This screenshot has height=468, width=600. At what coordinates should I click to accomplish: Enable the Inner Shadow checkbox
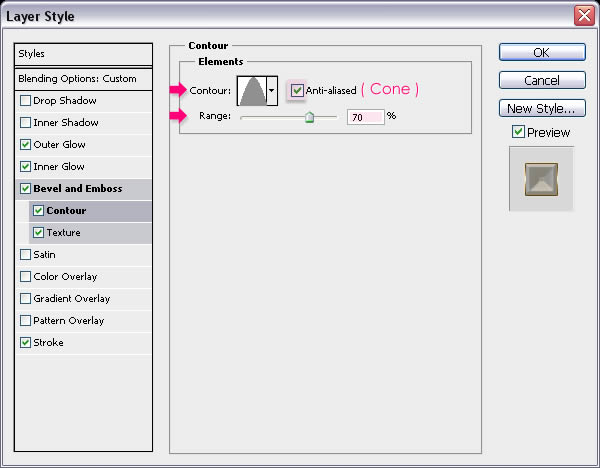coord(25,122)
